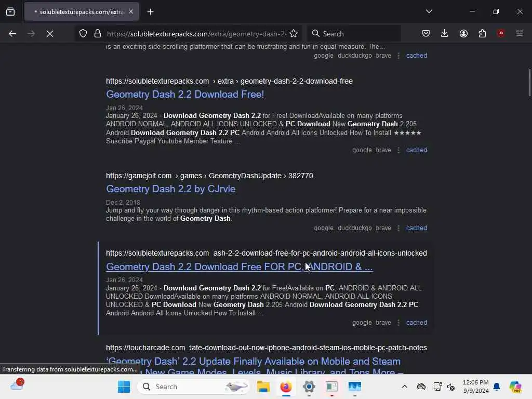The height and width of the screenshot is (399, 532).
Task: Click brave engine under FOR PC result
Action: pyautogui.click(x=383, y=323)
